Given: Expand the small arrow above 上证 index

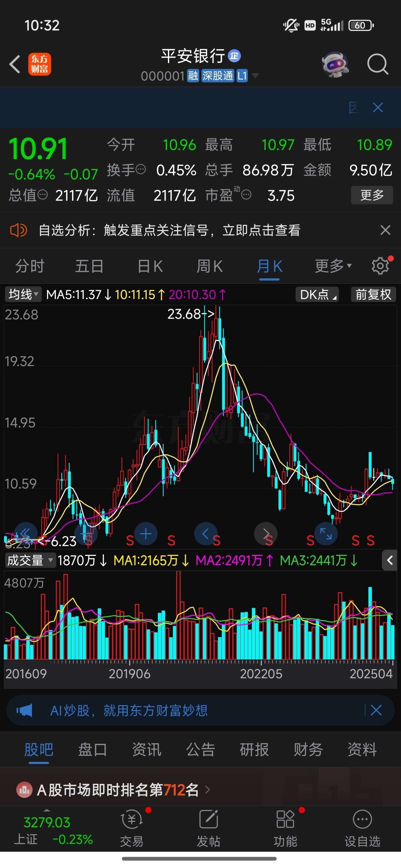Looking at the screenshot, I should [47, 810].
